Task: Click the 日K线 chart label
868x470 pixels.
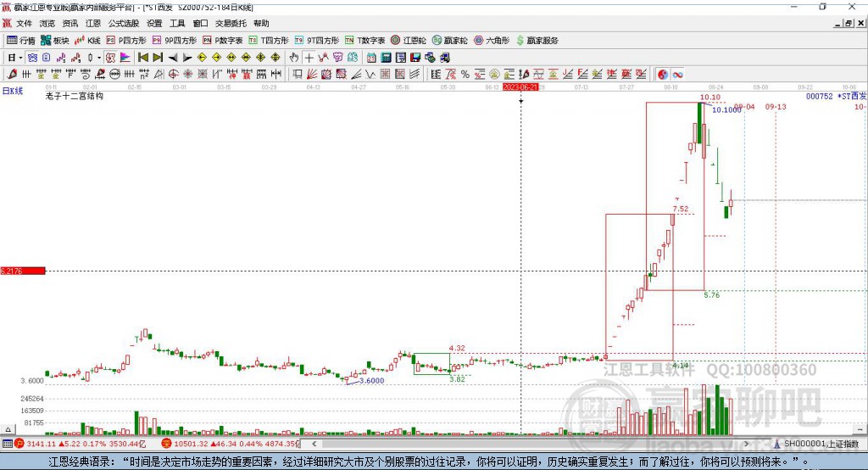Action: coord(13,91)
